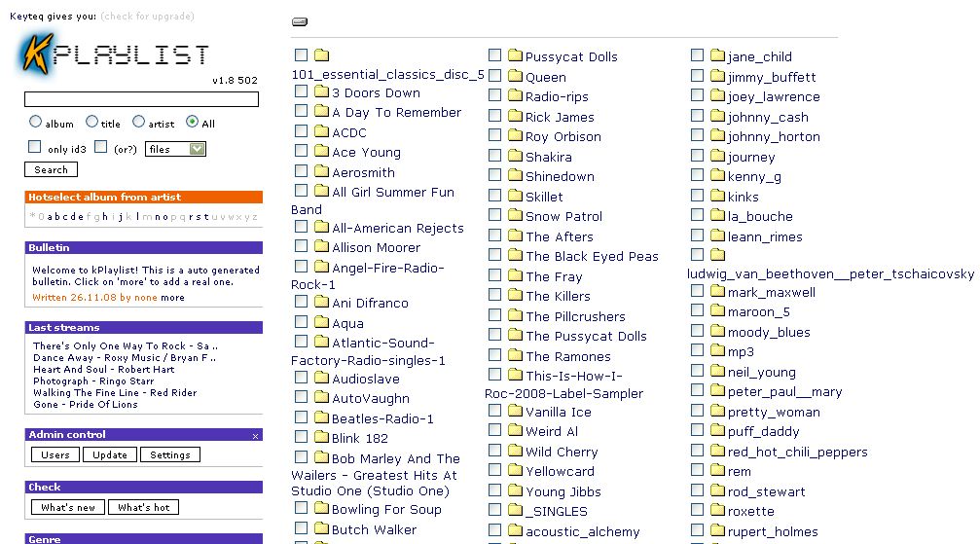Click 'more' in the Bulletin
Viewport: 980px width, 544px height.
(172, 298)
